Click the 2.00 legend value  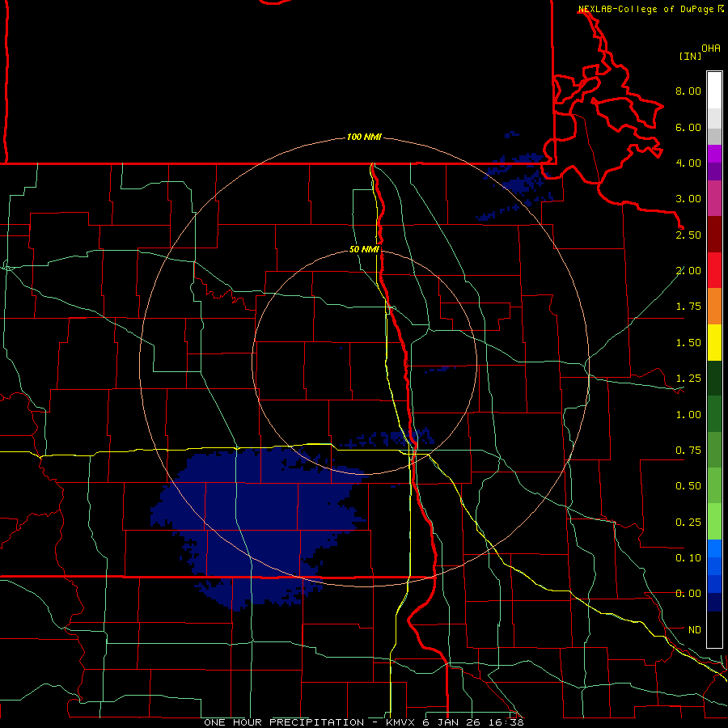(x=688, y=271)
